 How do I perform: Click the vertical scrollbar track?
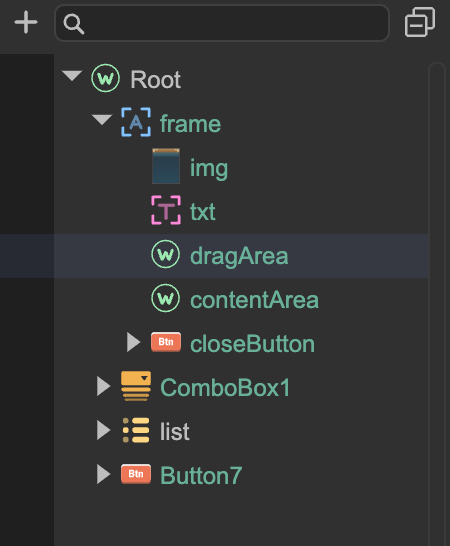[437, 304]
